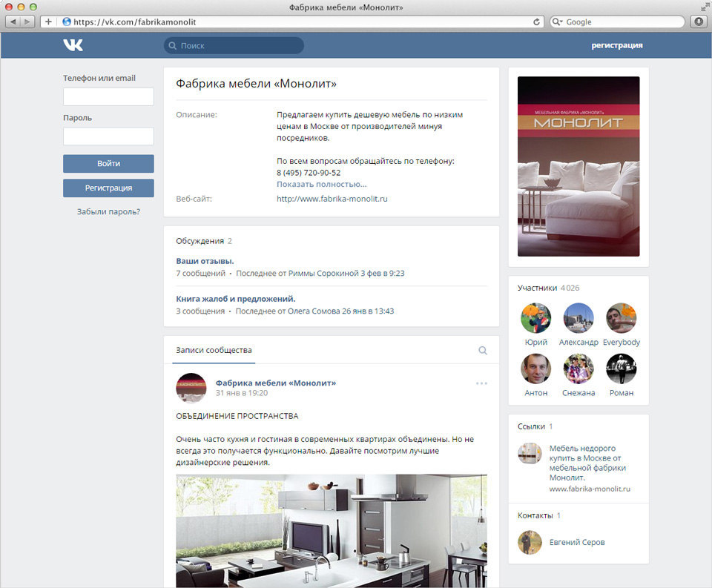Screen dimensions: 712x588
Task: Click the Войти button
Action: pos(108,163)
